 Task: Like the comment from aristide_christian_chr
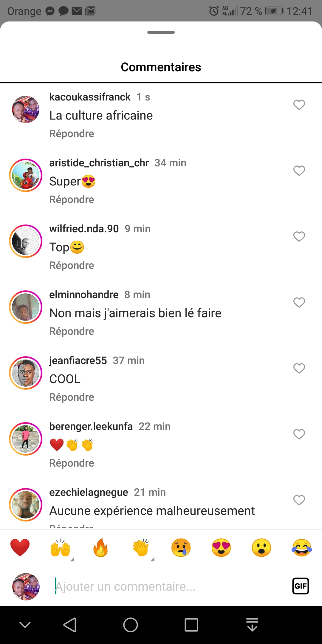(299, 171)
